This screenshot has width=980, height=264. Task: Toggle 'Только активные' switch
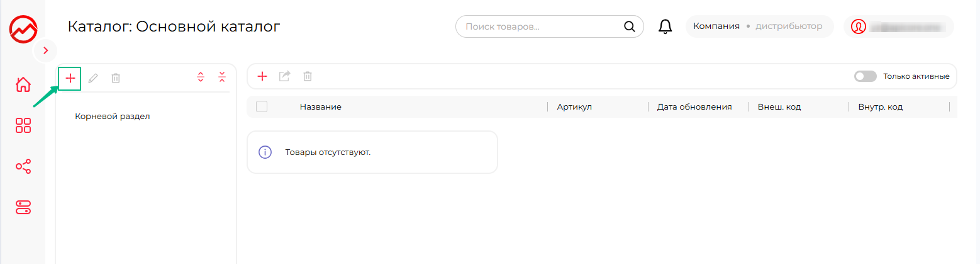pos(865,76)
